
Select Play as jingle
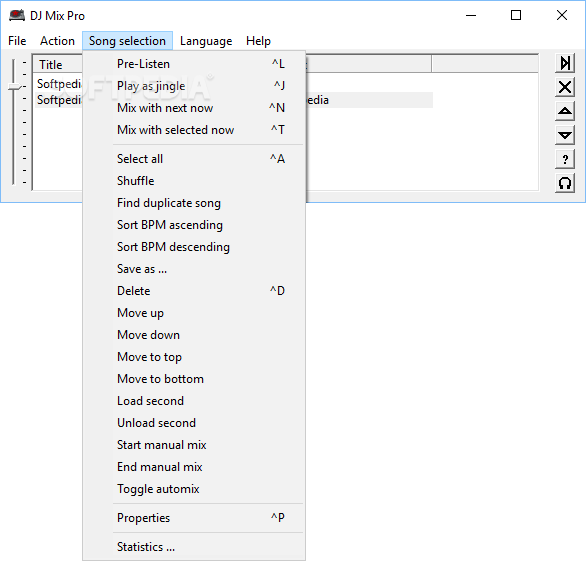pos(194,86)
